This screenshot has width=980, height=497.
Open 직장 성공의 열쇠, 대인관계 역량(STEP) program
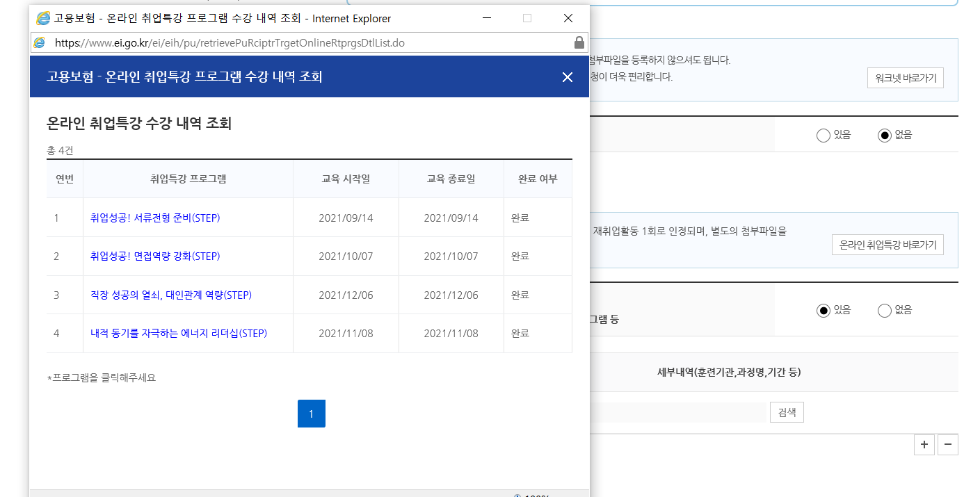click(171, 295)
